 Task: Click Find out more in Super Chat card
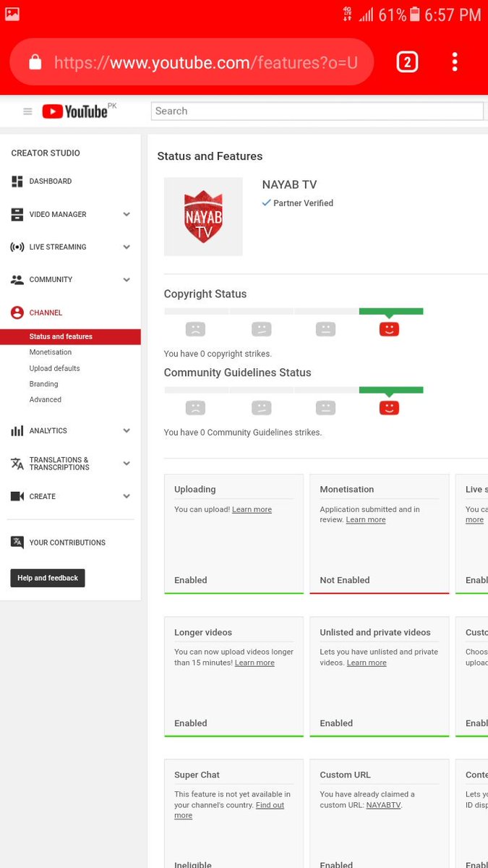point(230,810)
